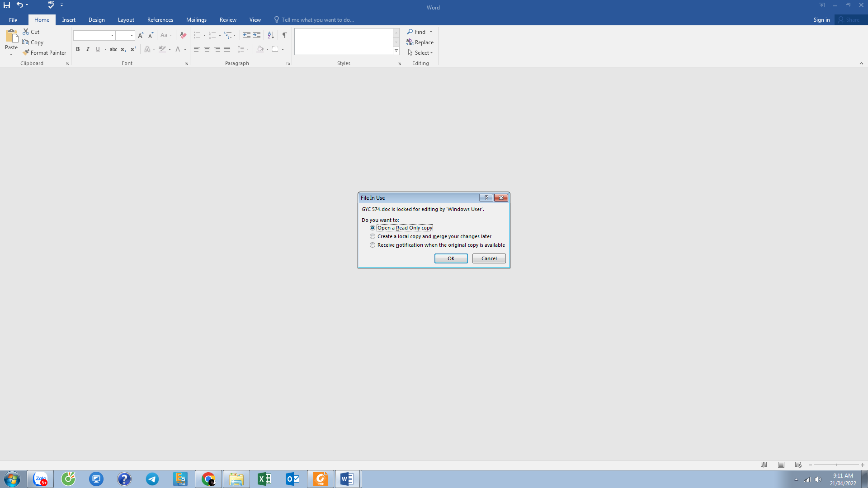
Task: Open the Insert ribbon tab
Action: point(69,20)
